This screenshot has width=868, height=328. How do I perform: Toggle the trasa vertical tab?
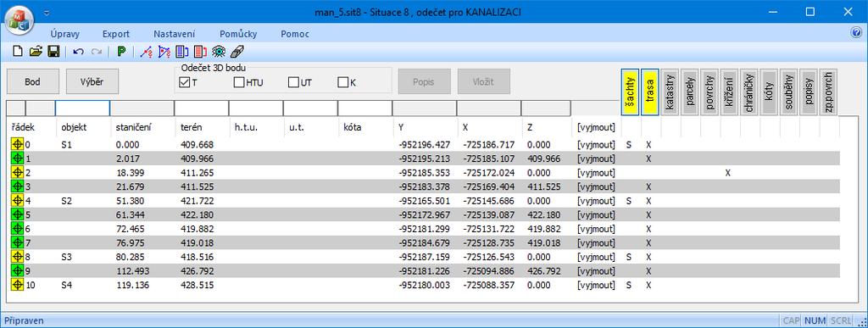click(650, 92)
